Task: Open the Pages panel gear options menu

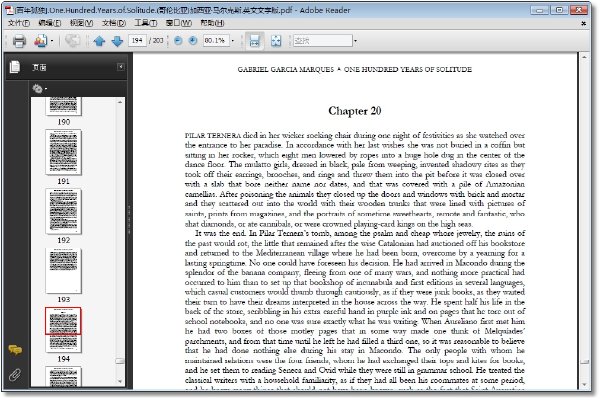Action: (39, 89)
